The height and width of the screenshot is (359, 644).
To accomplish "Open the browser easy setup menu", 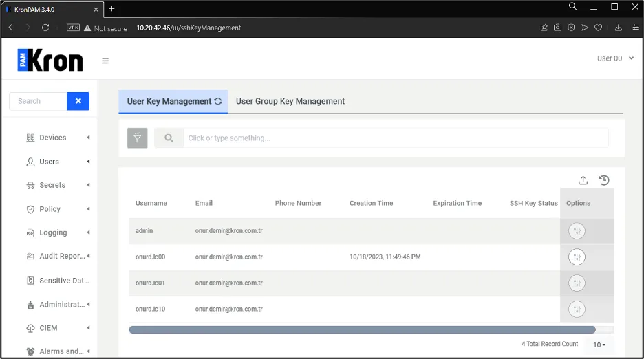I will pyautogui.click(x=635, y=28).
